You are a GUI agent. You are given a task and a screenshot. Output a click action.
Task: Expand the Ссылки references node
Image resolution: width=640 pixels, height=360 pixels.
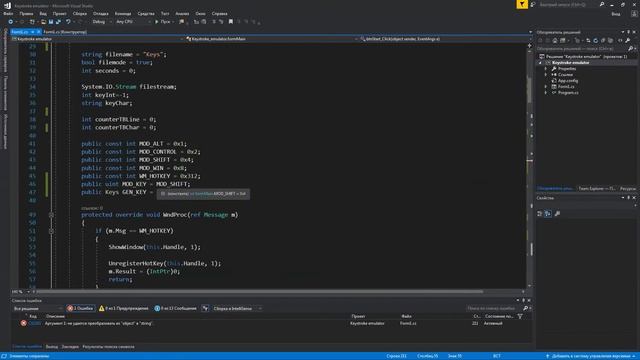point(546,75)
